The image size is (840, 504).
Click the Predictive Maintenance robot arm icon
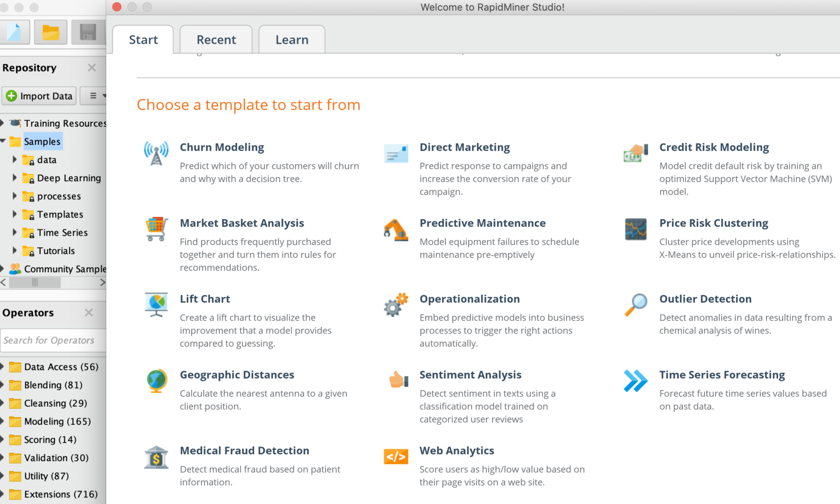tap(396, 230)
